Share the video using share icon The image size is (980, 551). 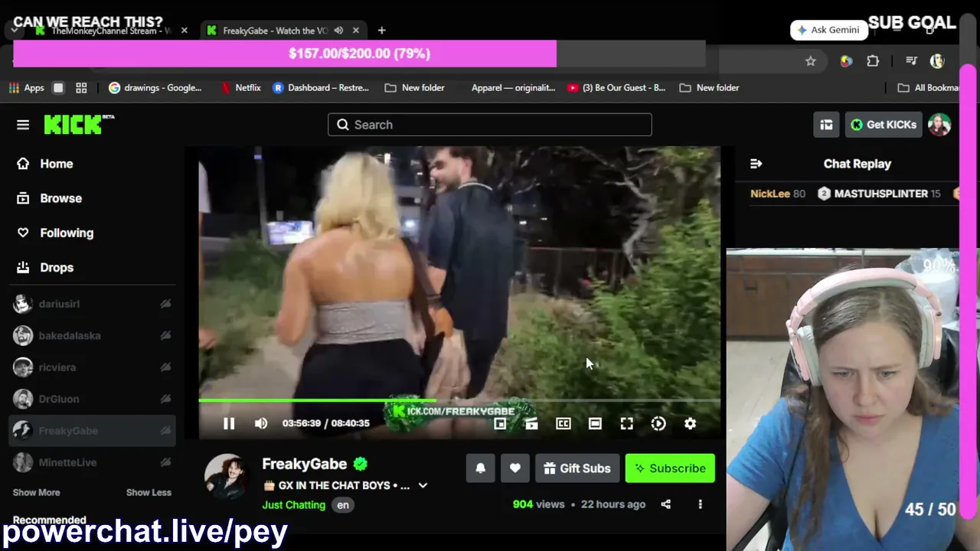coord(666,504)
